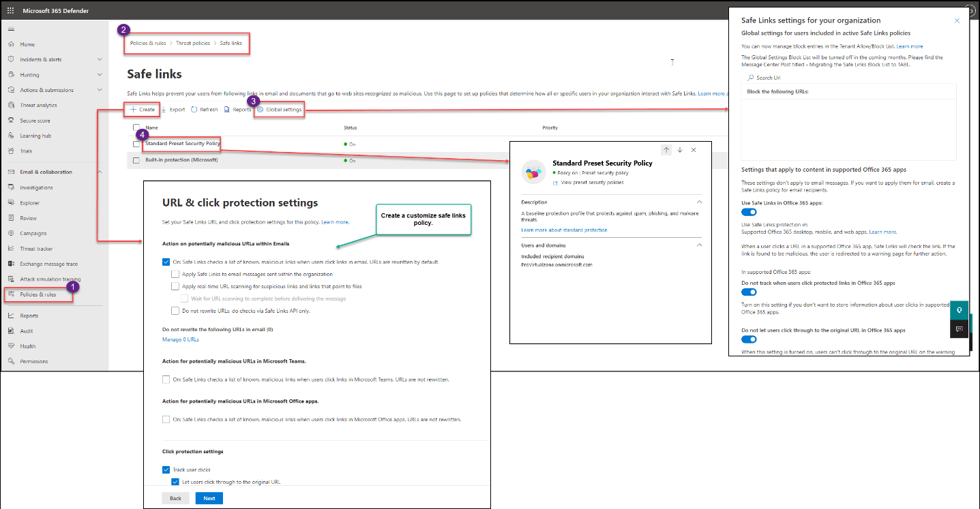Go to next policy with down arrow

click(x=680, y=150)
